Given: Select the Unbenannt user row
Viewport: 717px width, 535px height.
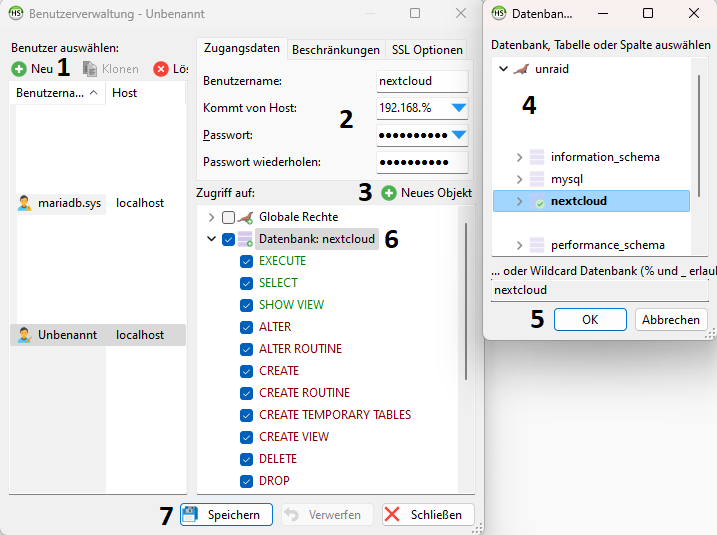Looking at the screenshot, I should point(98,335).
